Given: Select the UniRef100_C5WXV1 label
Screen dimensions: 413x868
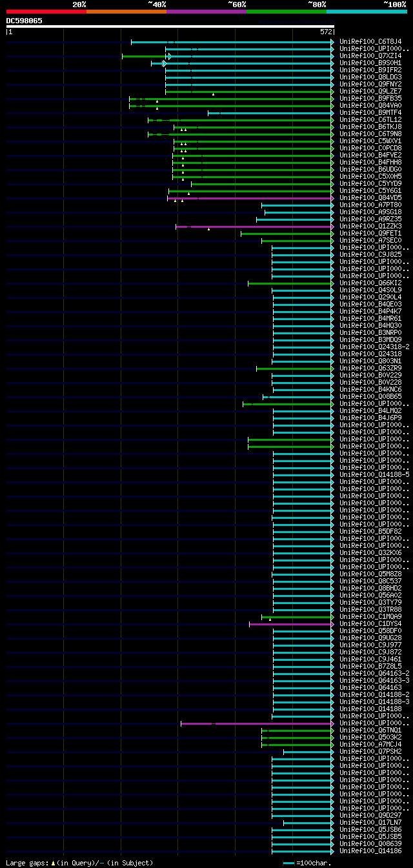Looking at the screenshot, I should (x=370, y=141).
